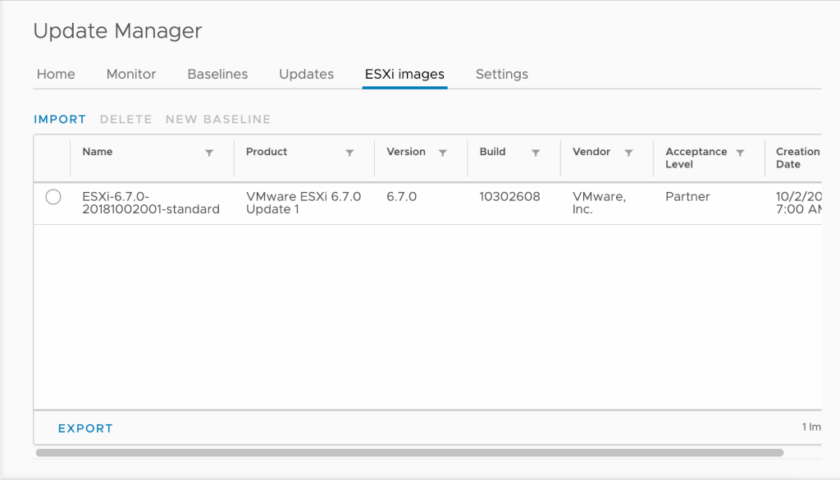Switch to the Home tab
This screenshot has width=840, height=480.
click(56, 74)
